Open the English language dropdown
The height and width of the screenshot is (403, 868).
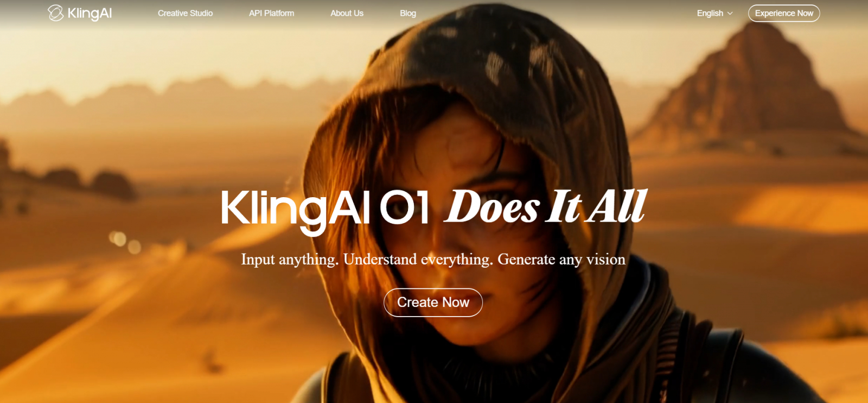(714, 13)
